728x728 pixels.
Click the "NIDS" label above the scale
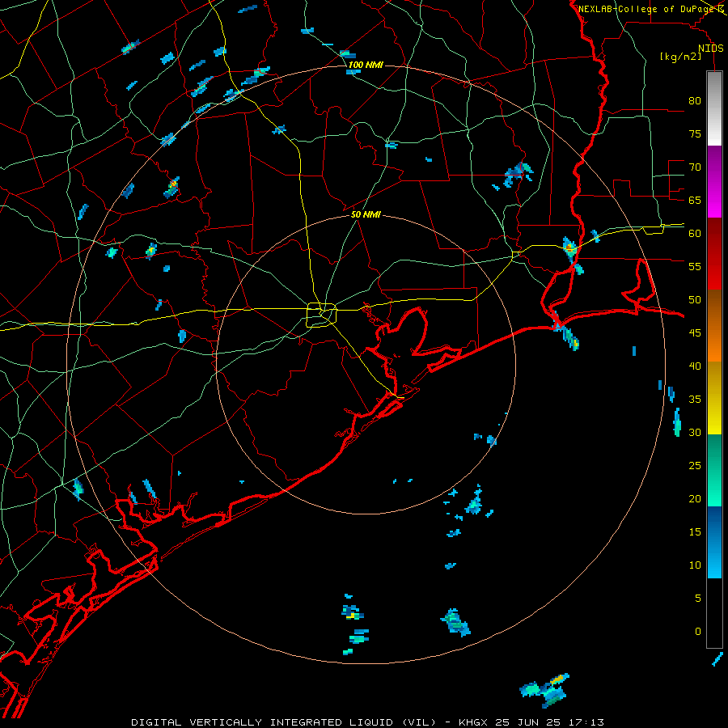pos(710,49)
